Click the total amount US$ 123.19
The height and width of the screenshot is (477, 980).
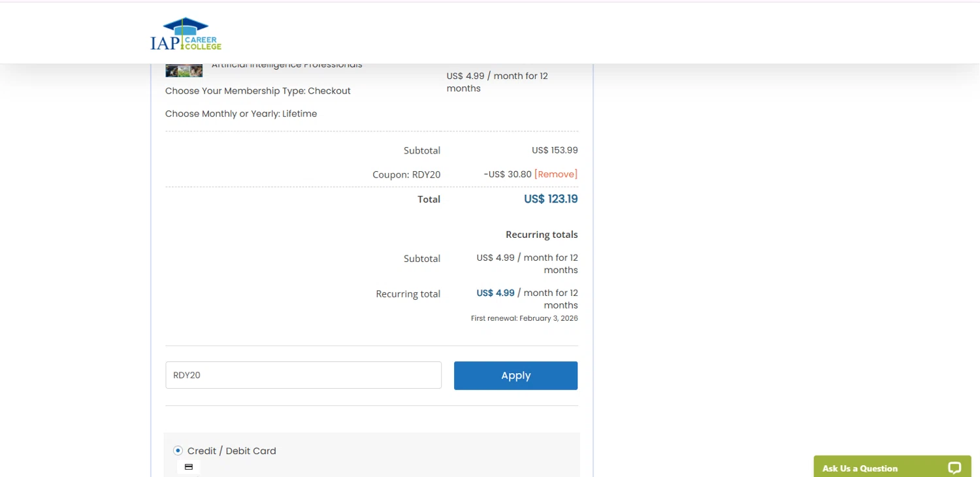(551, 199)
